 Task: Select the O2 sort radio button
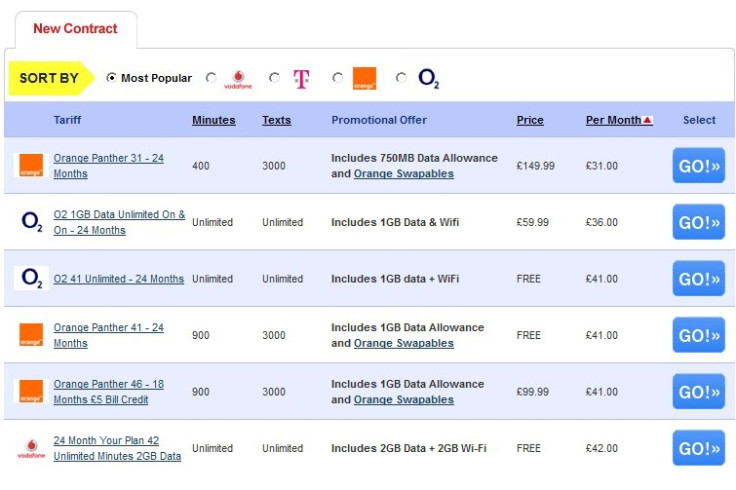point(401,77)
